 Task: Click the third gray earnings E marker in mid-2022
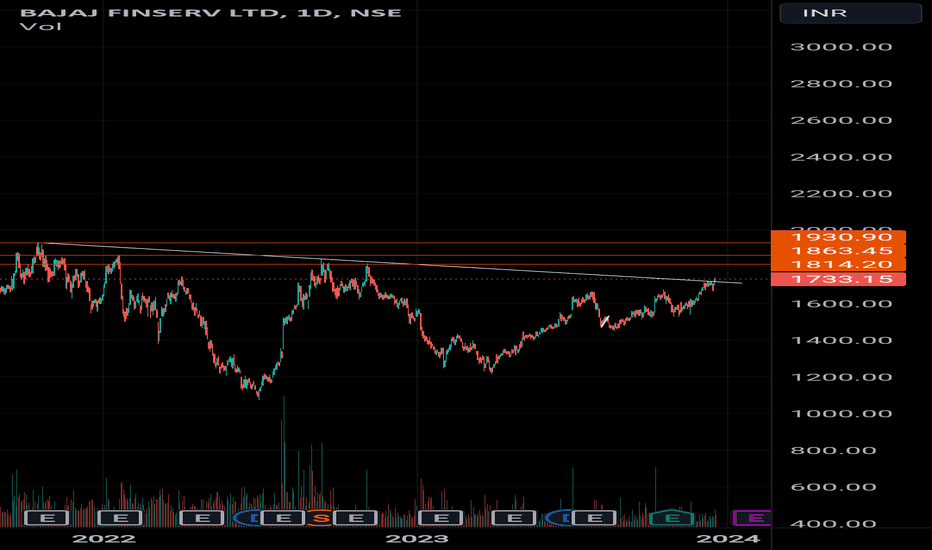(x=202, y=518)
